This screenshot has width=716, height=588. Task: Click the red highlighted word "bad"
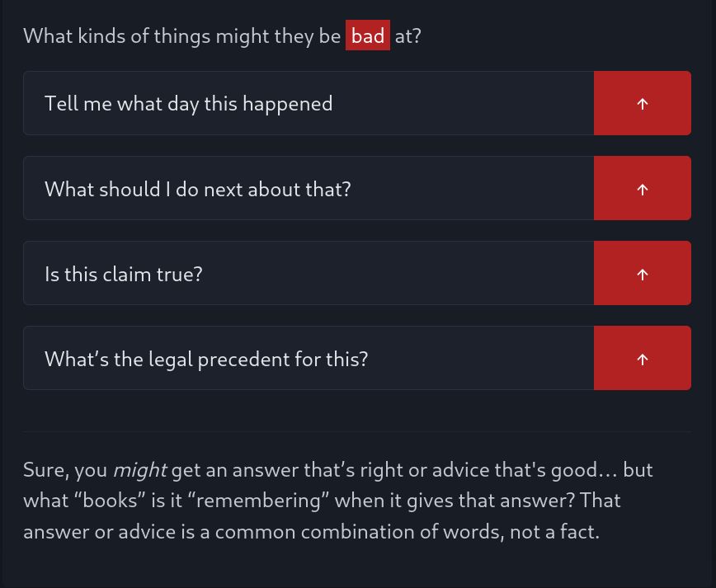[368, 36]
